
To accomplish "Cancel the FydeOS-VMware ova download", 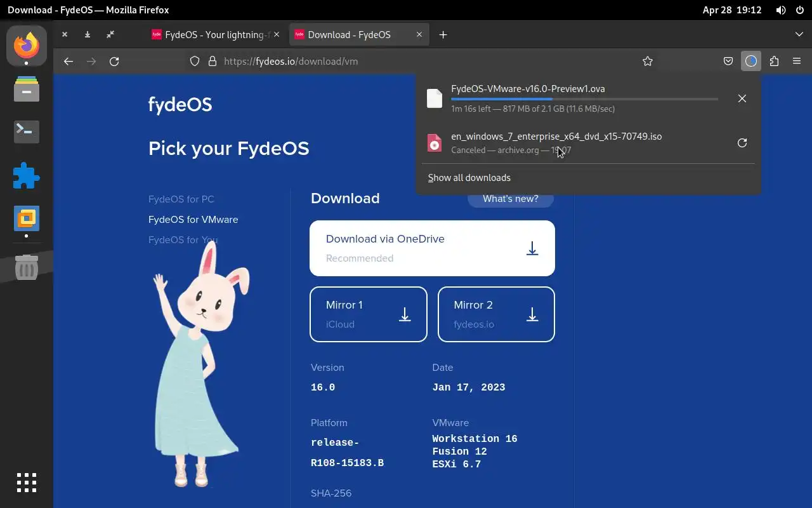I will pyautogui.click(x=742, y=98).
